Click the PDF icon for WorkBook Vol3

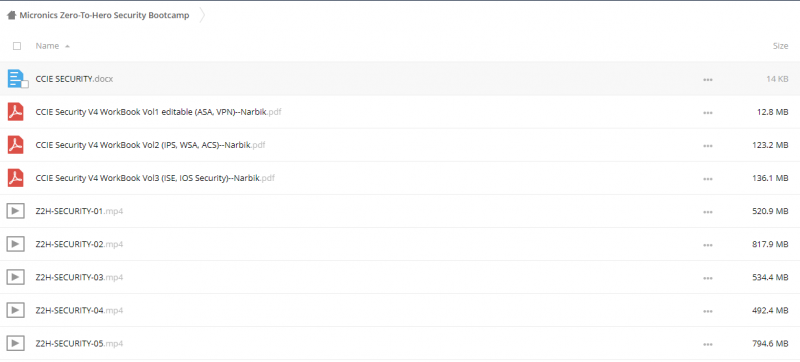click(15, 178)
